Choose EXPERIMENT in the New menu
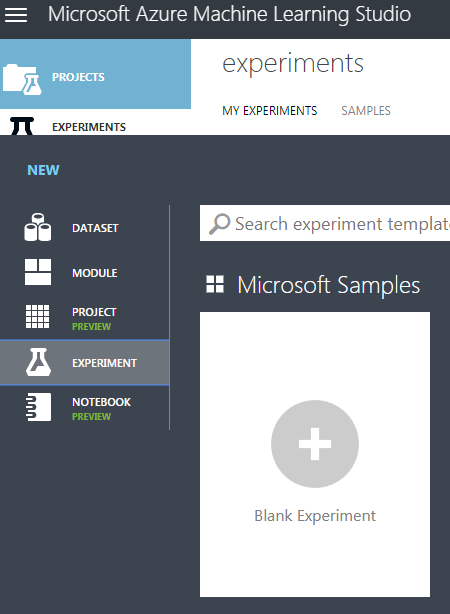This screenshot has height=614, width=450. [85, 363]
